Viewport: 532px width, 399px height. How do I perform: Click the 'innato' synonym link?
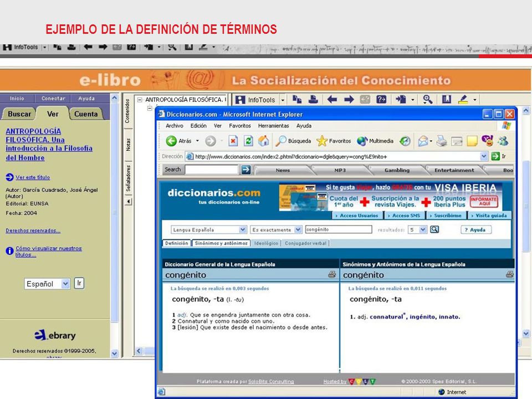[449, 317]
